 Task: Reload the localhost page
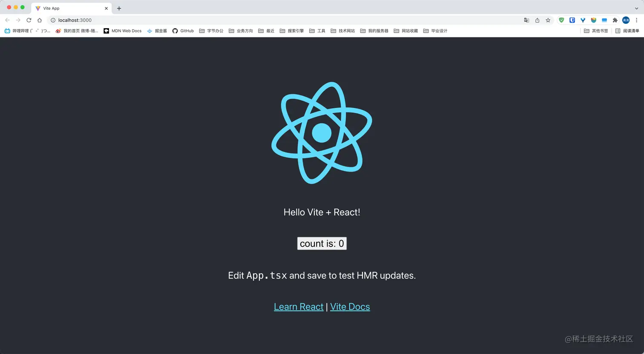tap(29, 20)
